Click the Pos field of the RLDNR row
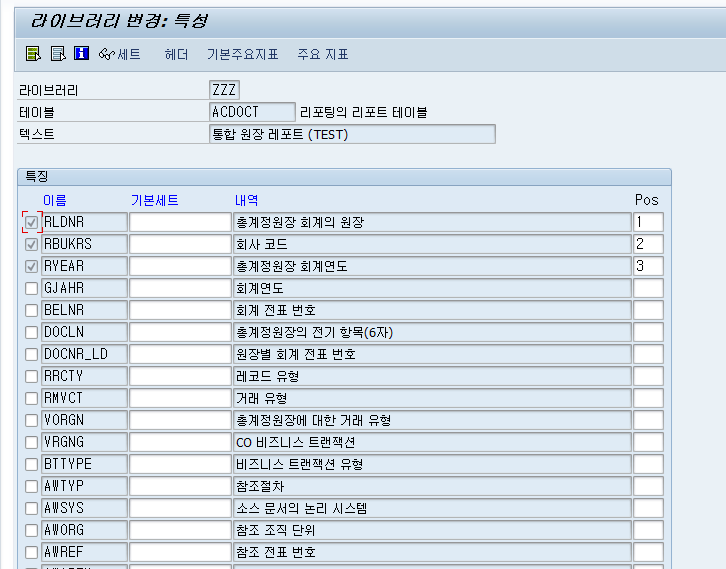This screenshot has width=726, height=569. click(x=648, y=222)
